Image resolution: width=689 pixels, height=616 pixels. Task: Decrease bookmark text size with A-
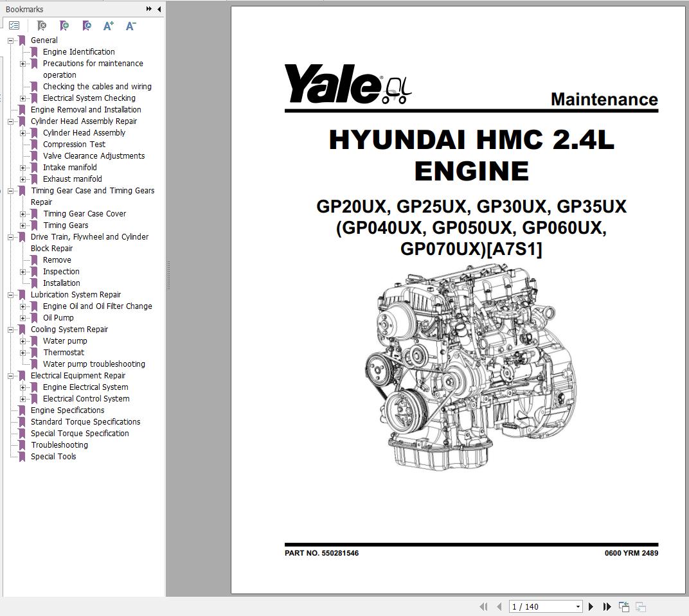click(x=131, y=26)
